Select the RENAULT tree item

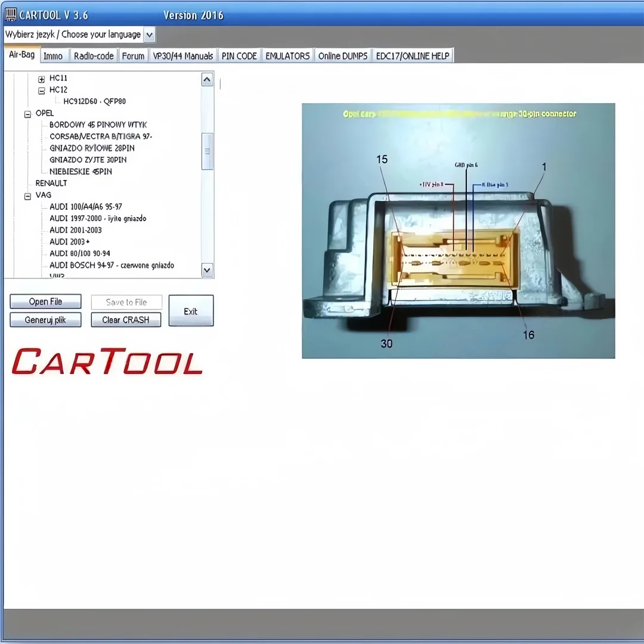coord(51,183)
